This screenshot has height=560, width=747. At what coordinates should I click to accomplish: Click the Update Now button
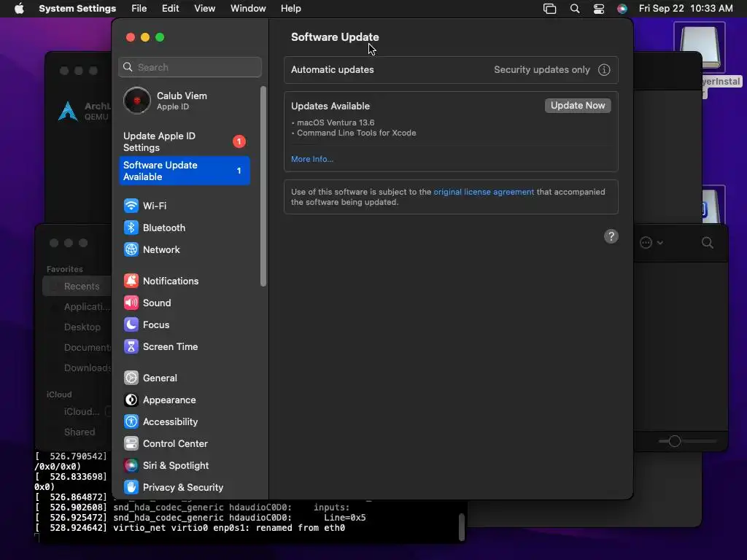coord(578,106)
